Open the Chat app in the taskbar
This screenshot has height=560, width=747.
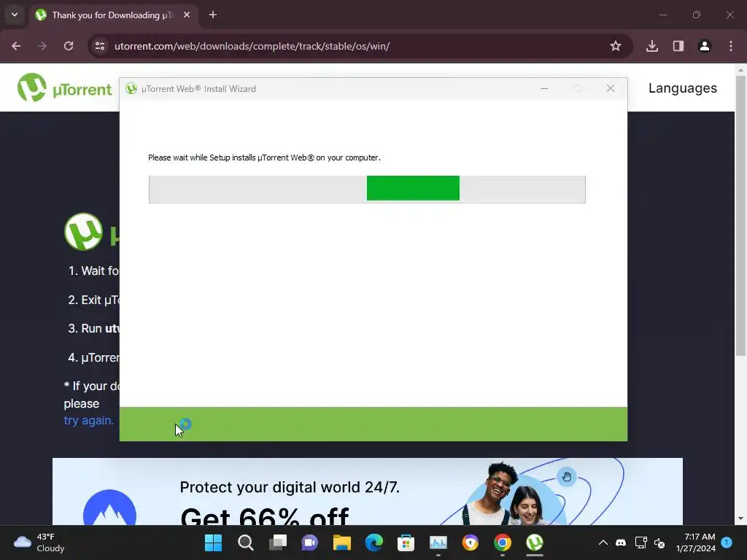coord(309,542)
